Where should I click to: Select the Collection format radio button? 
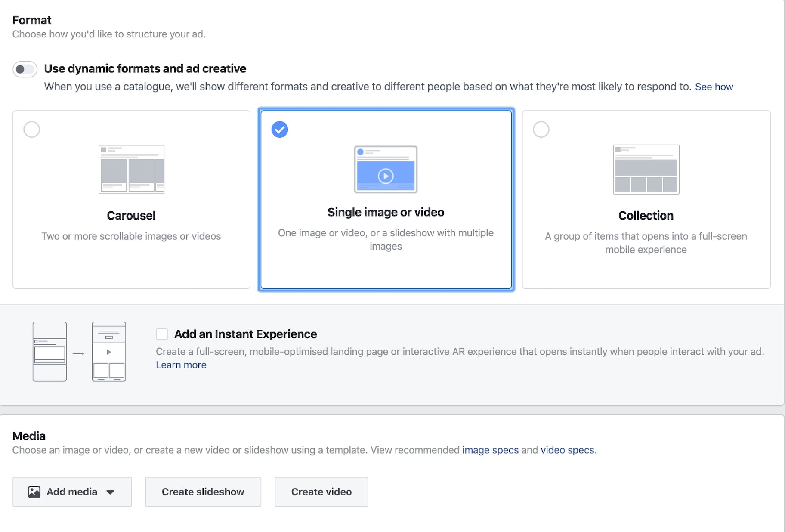tap(541, 129)
